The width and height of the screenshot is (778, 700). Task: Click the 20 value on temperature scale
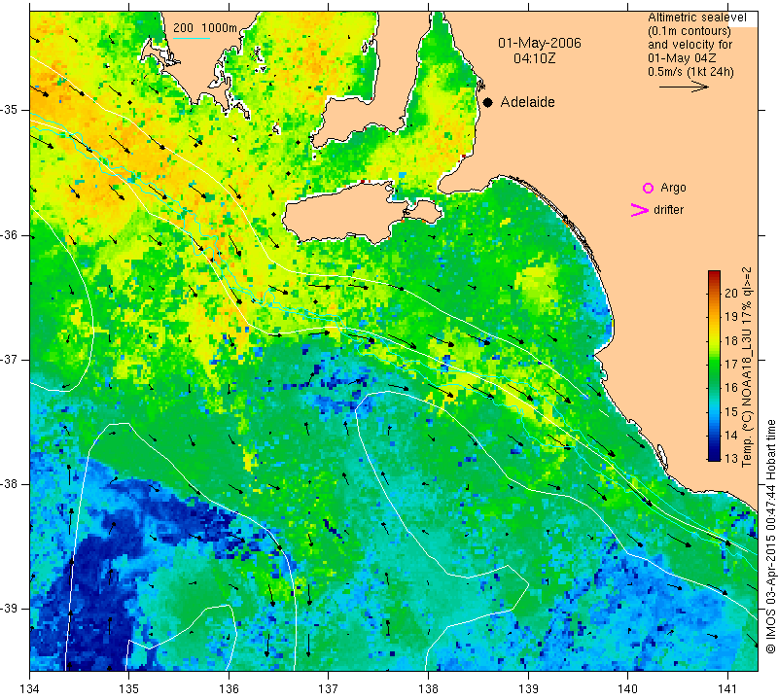pyautogui.click(x=731, y=294)
